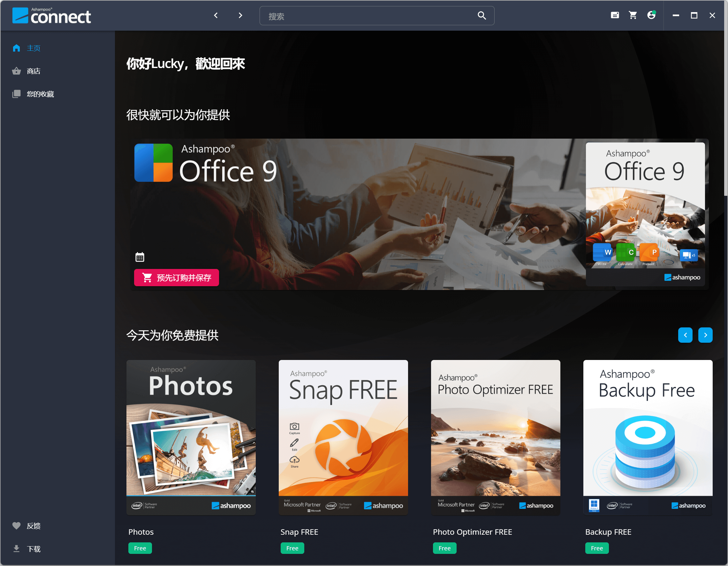Close the connect window

712,15
